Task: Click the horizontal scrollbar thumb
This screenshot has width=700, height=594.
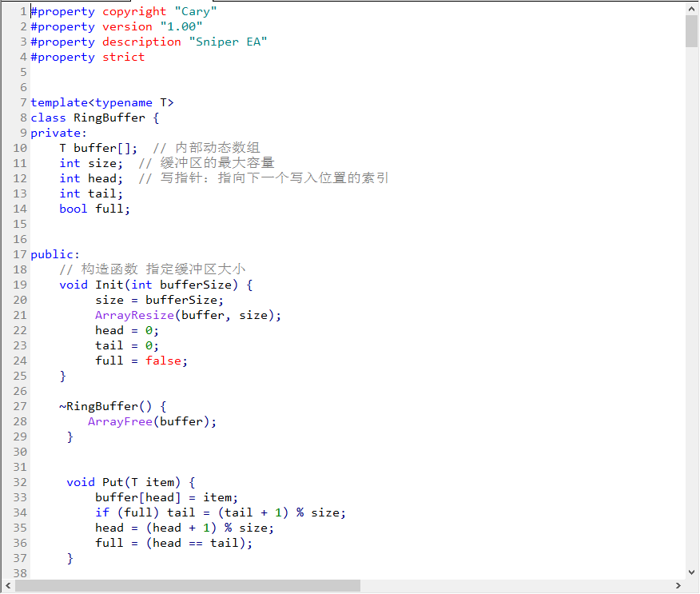Action: [x=188, y=585]
